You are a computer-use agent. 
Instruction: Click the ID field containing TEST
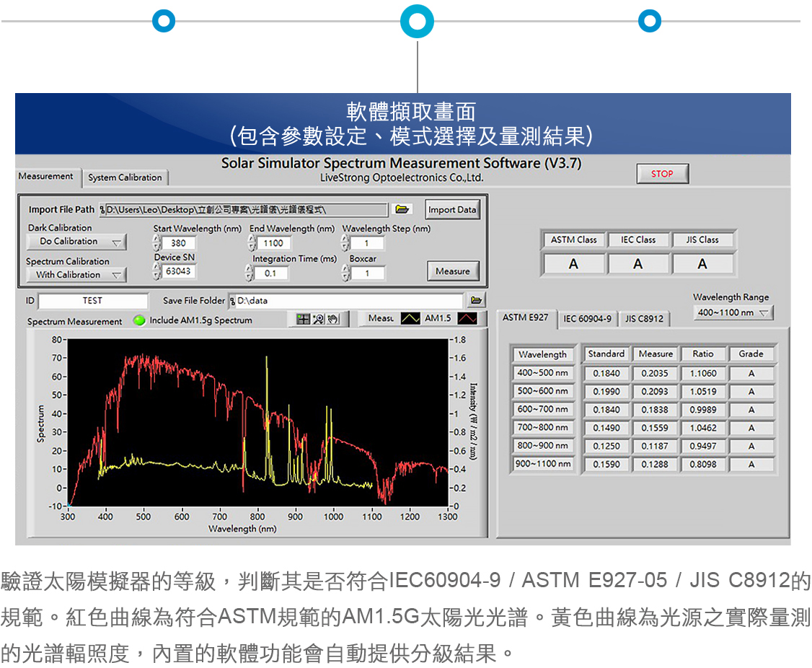point(93,301)
